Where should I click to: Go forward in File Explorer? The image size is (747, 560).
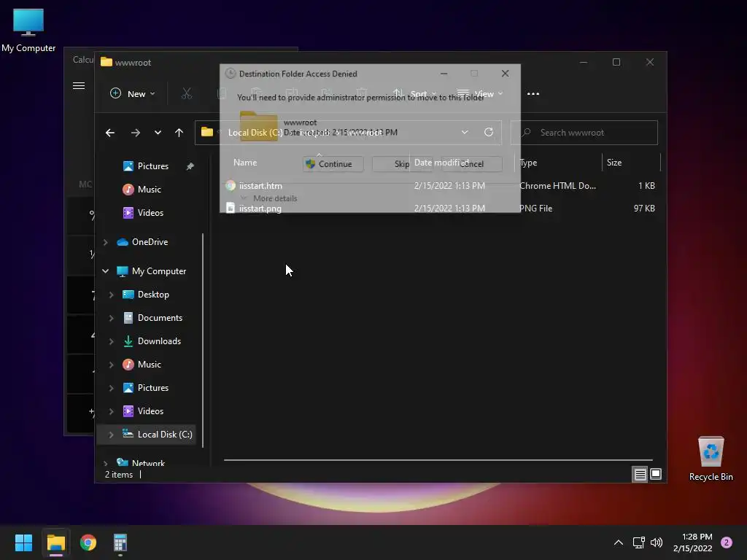135,133
